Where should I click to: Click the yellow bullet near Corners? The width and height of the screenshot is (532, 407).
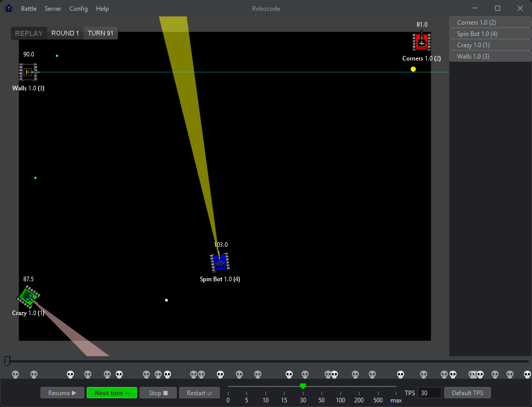point(413,69)
